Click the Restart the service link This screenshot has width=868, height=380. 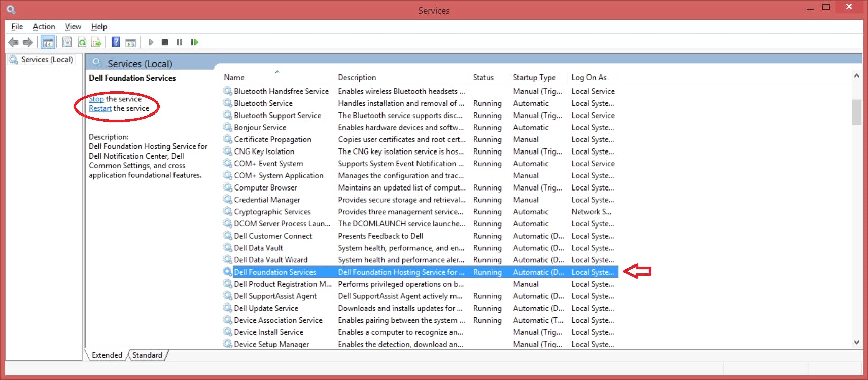point(100,109)
